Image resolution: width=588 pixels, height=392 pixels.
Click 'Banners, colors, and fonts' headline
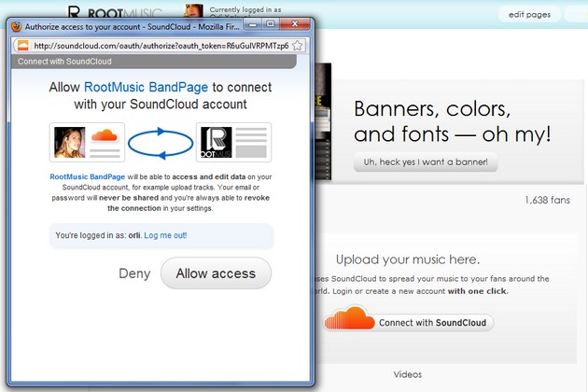(452, 121)
